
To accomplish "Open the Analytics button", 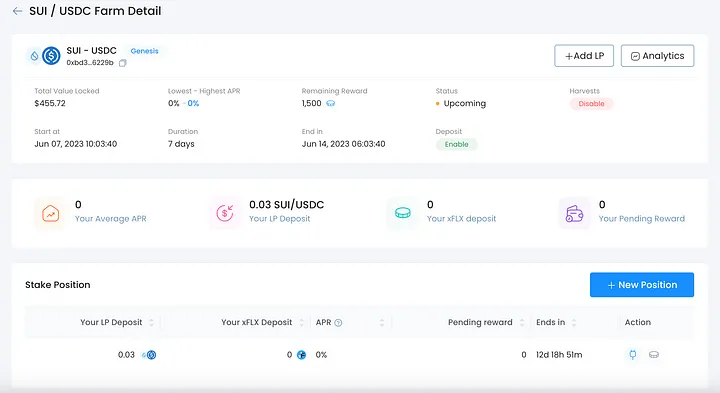I will [657, 56].
